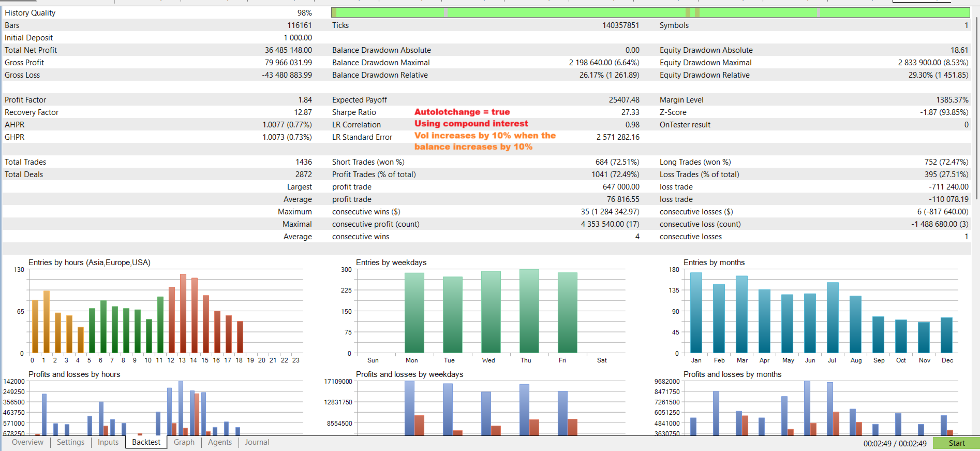Click the Equity Drawdown Maximal value
The width and height of the screenshot is (980, 451).
pos(933,63)
